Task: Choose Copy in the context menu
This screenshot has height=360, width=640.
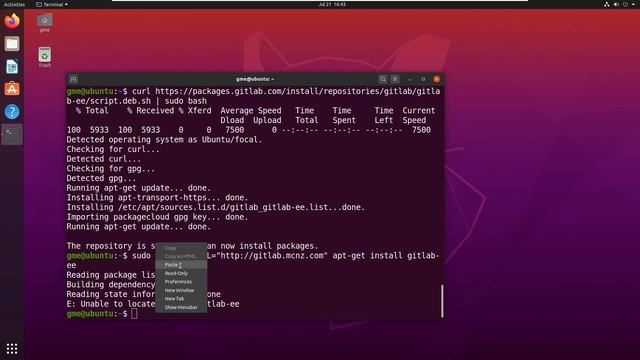Action: click(181, 248)
